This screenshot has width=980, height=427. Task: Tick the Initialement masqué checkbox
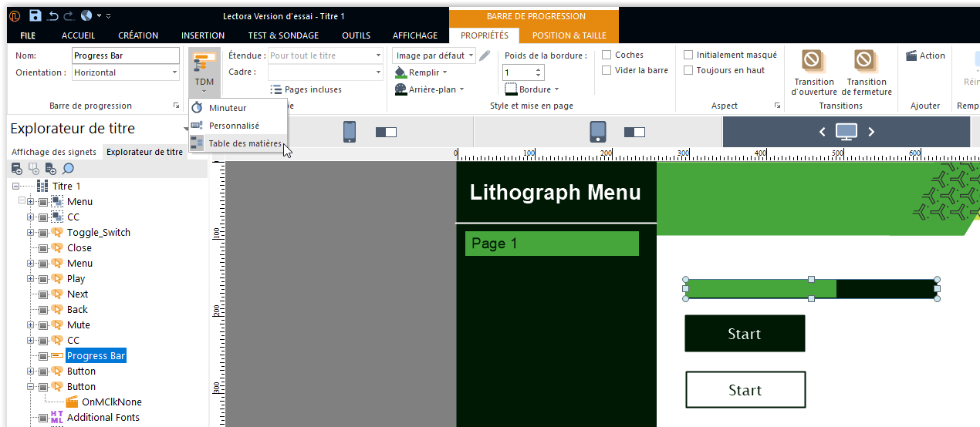pyautogui.click(x=689, y=55)
